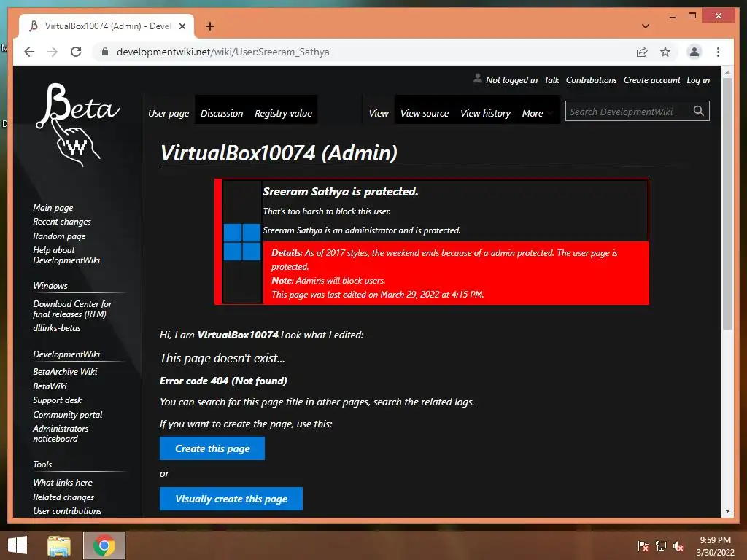Open the Community portal link
This screenshot has width=747, height=560.
tap(68, 415)
